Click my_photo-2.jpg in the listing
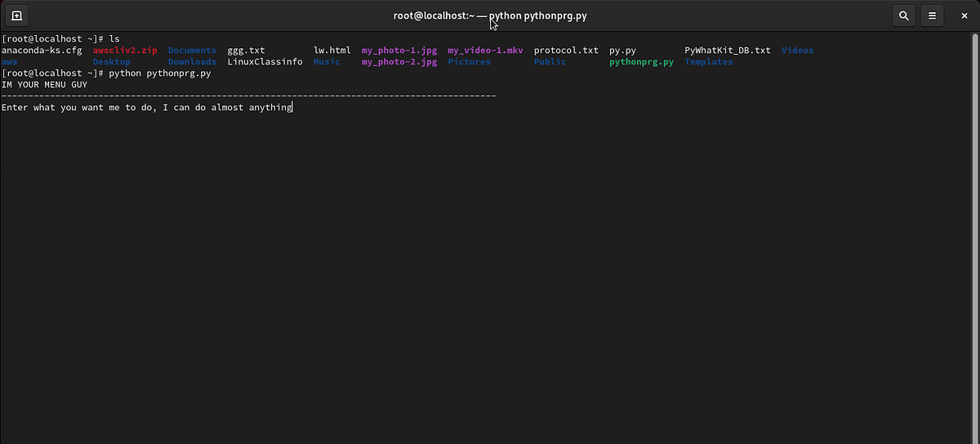 [399, 62]
